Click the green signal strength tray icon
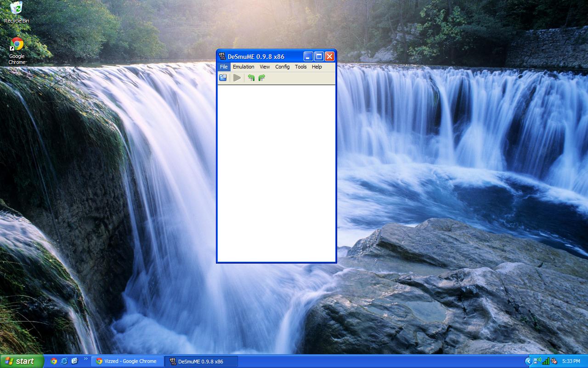 pos(546,361)
